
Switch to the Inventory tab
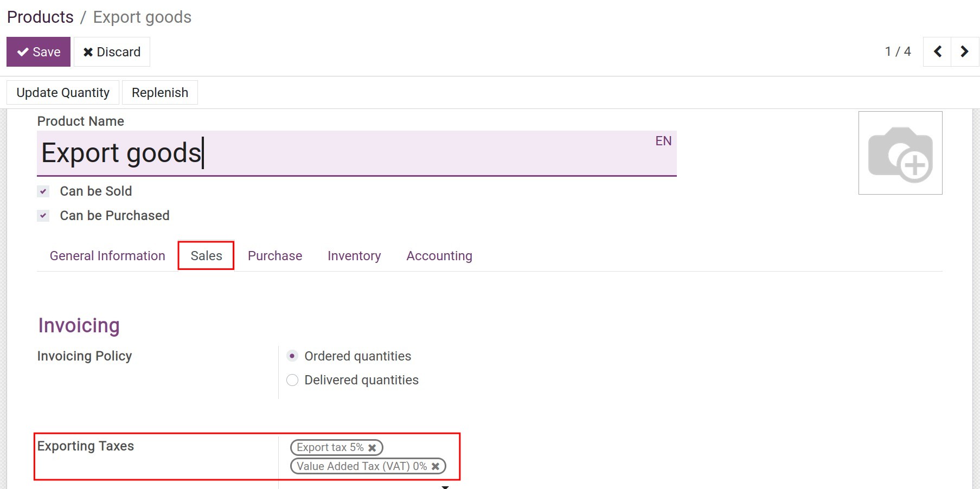[354, 255]
